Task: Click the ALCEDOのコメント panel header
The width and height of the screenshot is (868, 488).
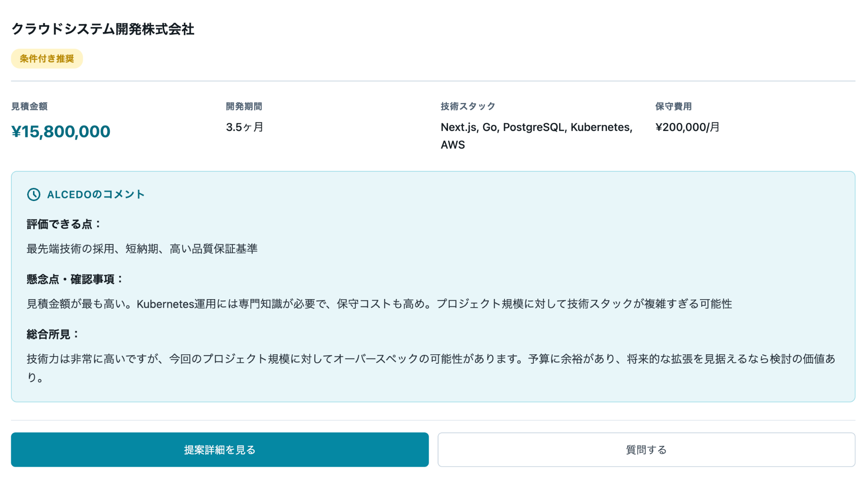Action: [96, 195]
